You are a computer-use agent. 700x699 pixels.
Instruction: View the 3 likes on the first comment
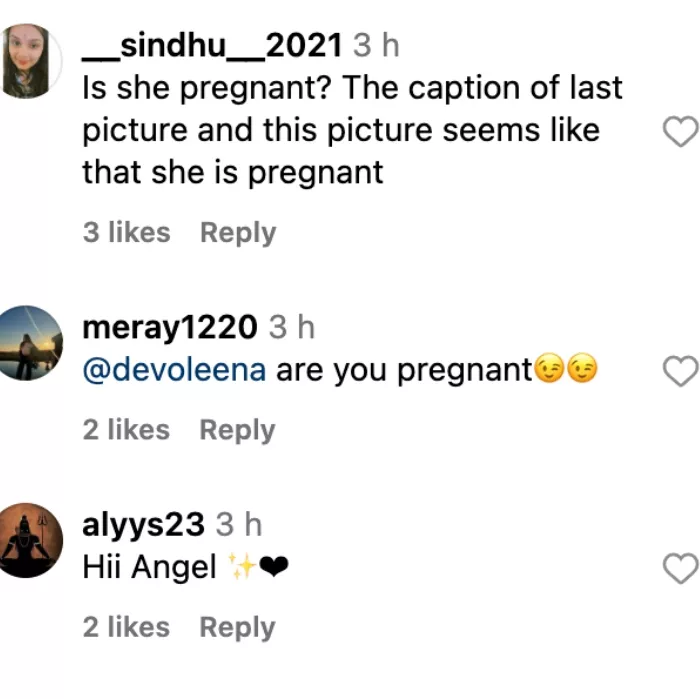pos(126,233)
